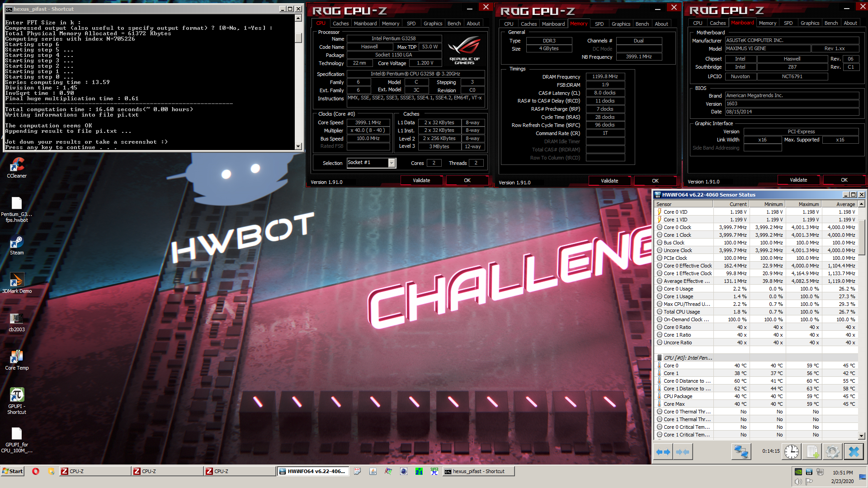Click the Sensor column header in HWiNFO
Image resolution: width=868 pixels, height=488 pixels.
pos(684,204)
